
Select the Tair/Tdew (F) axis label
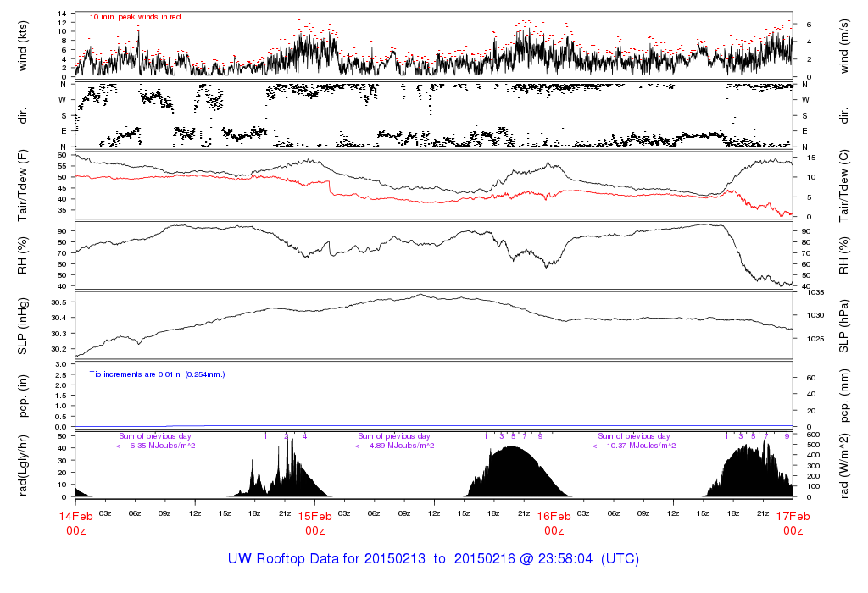pos(23,185)
